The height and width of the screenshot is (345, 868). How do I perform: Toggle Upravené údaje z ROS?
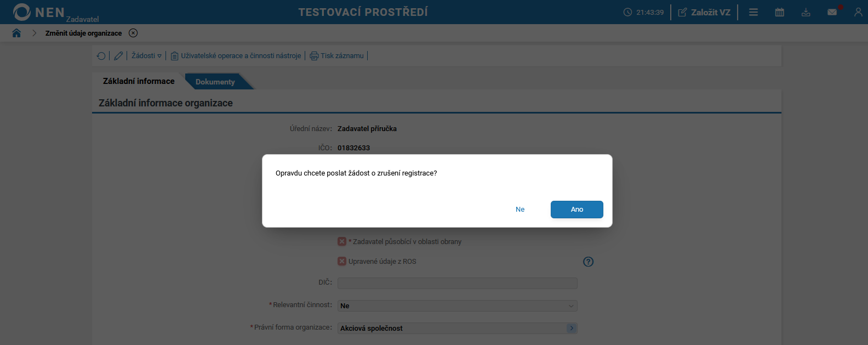(341, 261)
